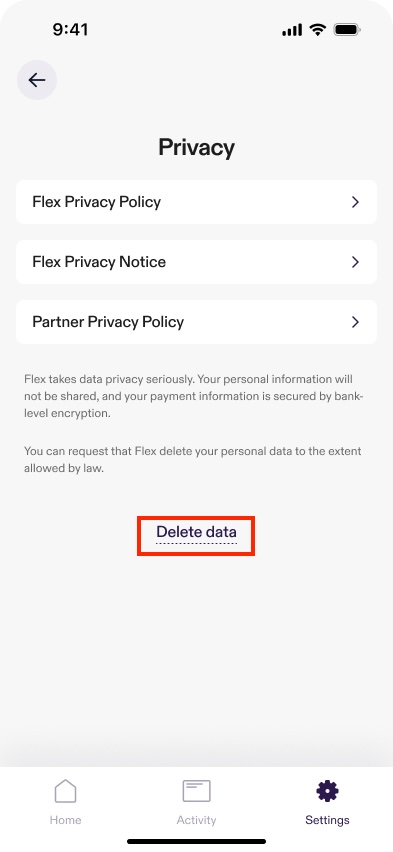Expand Flex Privacy Notice chevron
This screenshot has width=393, height=852.
coord(355,262)
